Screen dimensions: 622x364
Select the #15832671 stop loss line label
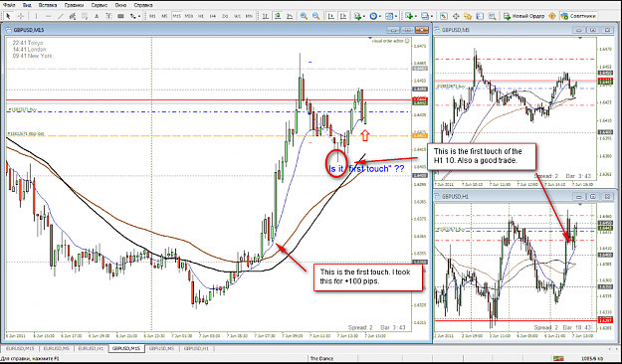(x=26, y=133)
